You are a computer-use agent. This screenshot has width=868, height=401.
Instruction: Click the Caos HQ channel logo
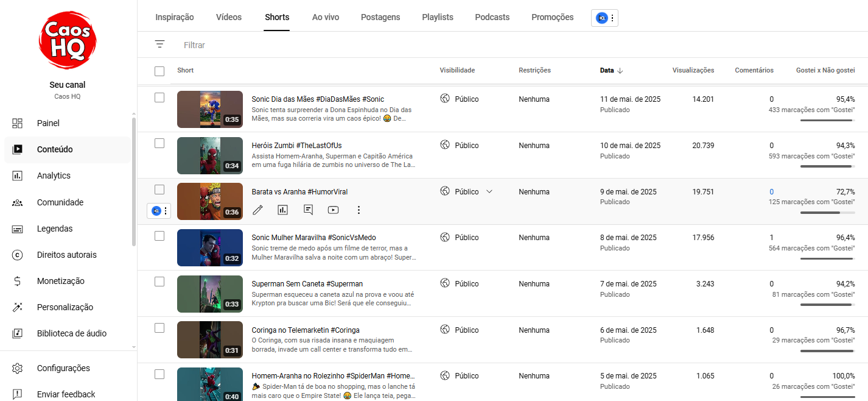tap(68, 40)
